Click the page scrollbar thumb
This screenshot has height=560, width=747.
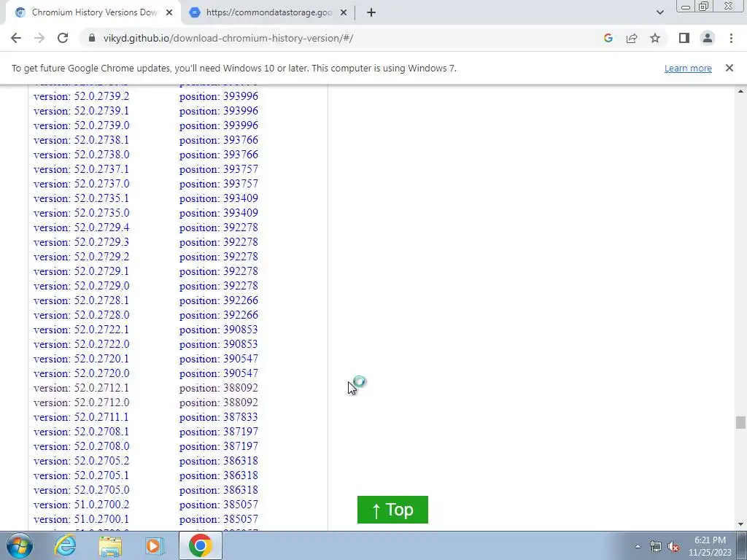740,422
